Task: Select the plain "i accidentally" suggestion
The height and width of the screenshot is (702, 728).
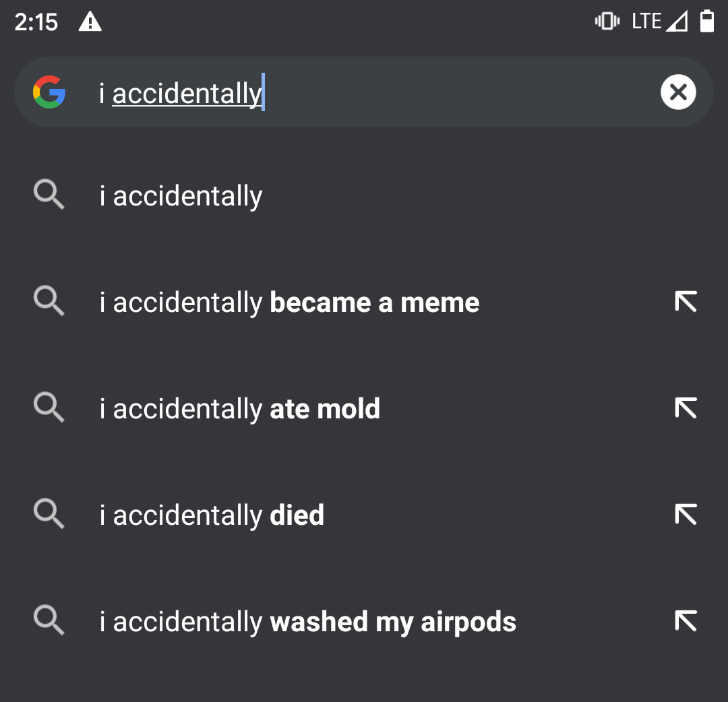Action: pyautogui.click(x=364, y=196)
